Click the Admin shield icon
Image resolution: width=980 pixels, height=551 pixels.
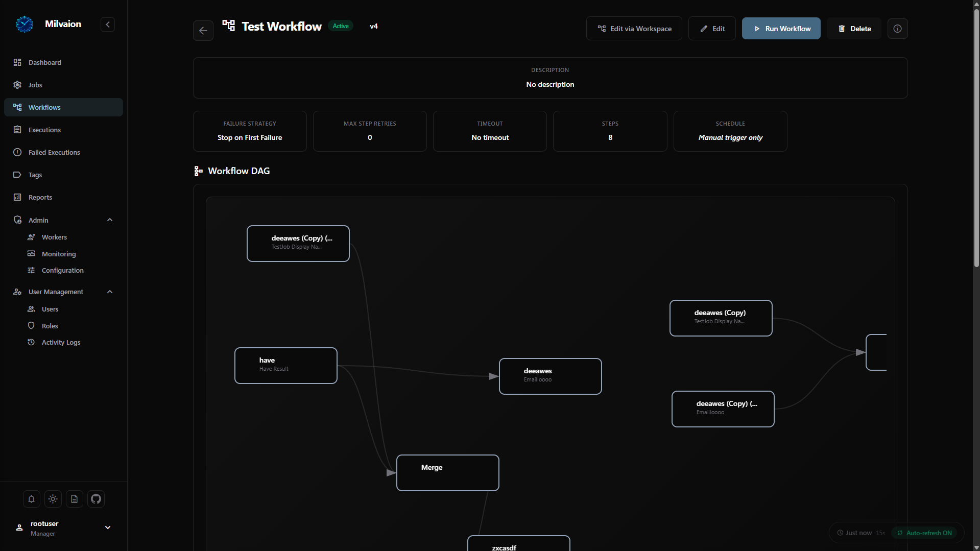pyautogui.click(x=17, y=220)
